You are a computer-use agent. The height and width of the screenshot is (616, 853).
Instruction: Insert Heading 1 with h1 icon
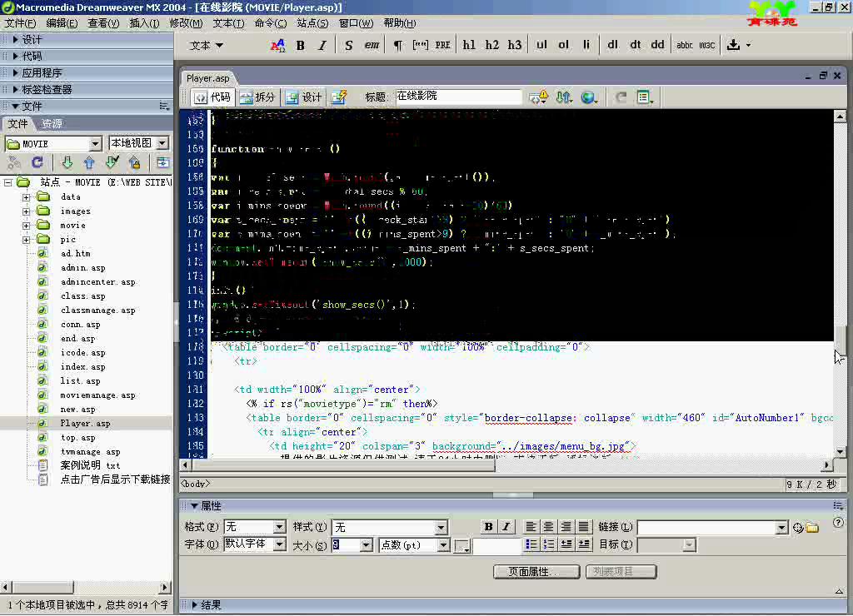tap(469, 45)
